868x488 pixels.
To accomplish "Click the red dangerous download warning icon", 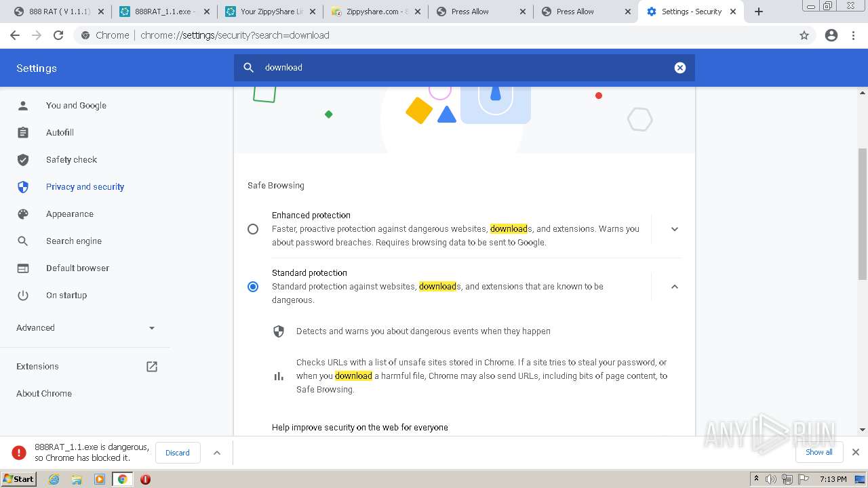I will [19, 453].
